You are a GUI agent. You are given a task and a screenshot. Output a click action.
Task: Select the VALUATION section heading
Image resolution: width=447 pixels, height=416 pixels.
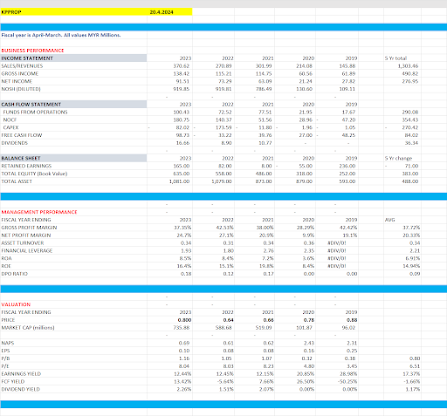(x=16, y=304)
